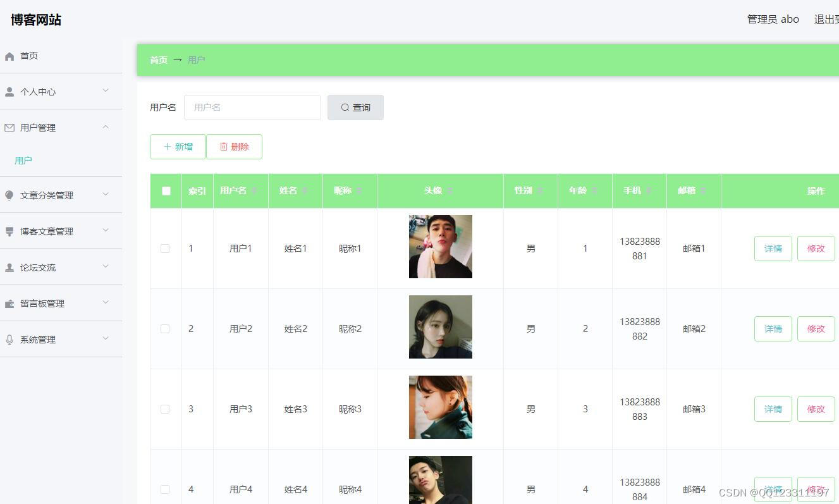Open the avatar photo of 用户2
The image size is (839, 504).
441,327
